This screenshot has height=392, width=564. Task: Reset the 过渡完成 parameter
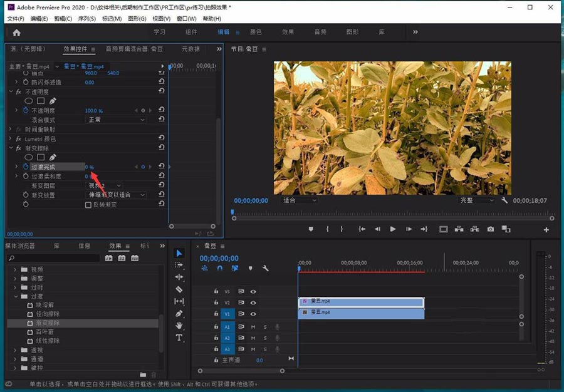coord(162,167)
